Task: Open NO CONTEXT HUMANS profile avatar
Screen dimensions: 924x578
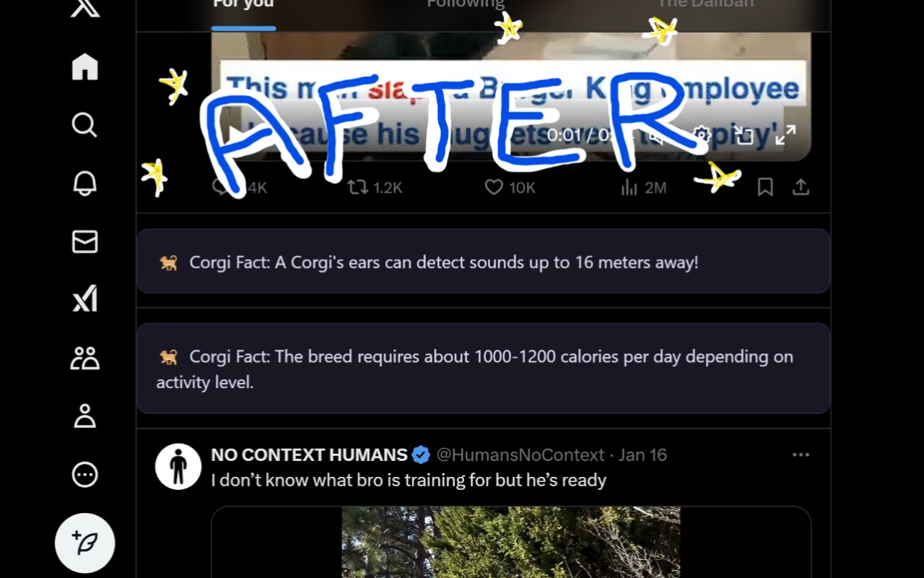Action: (x=178, y=466)
